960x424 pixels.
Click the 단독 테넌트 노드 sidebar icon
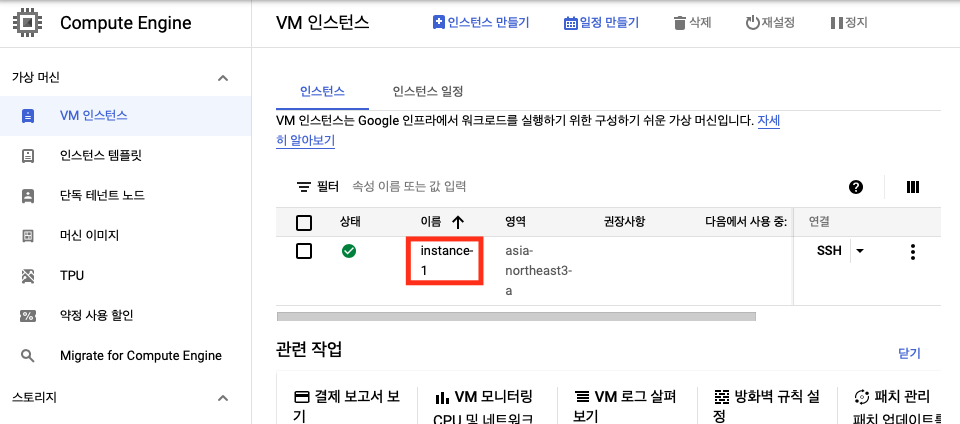(28, 196)
